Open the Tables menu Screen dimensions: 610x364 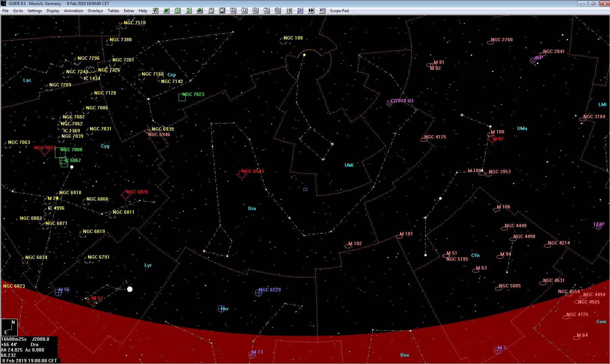click(113, 11)
